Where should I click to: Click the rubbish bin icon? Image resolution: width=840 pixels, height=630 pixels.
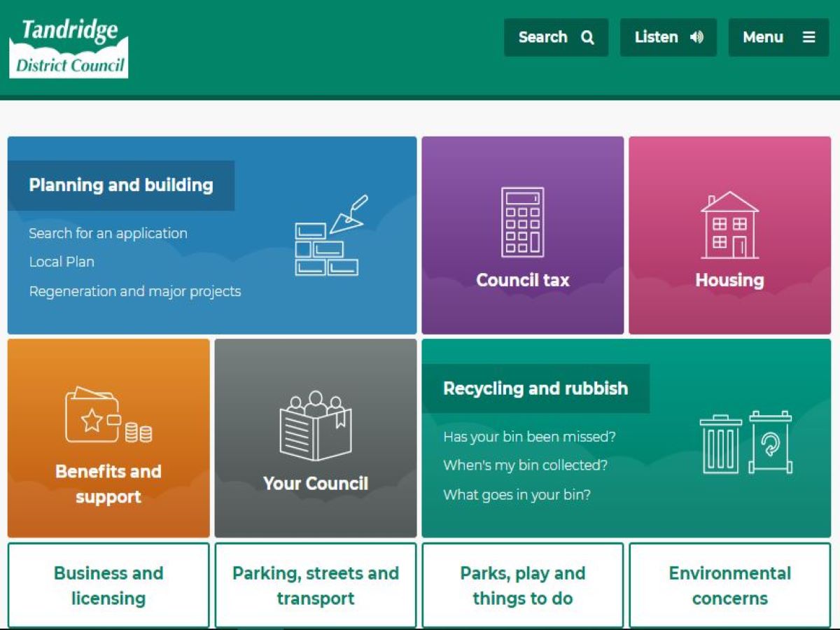point(721,444)
